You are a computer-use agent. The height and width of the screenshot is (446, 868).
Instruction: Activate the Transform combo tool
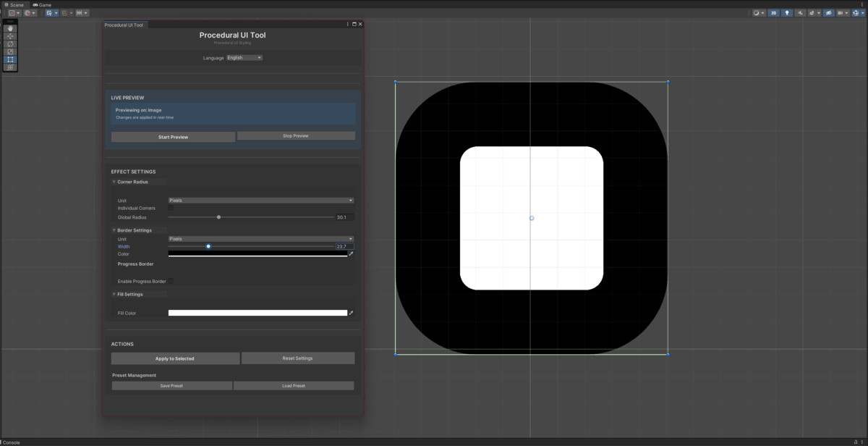tap(10, 67)
